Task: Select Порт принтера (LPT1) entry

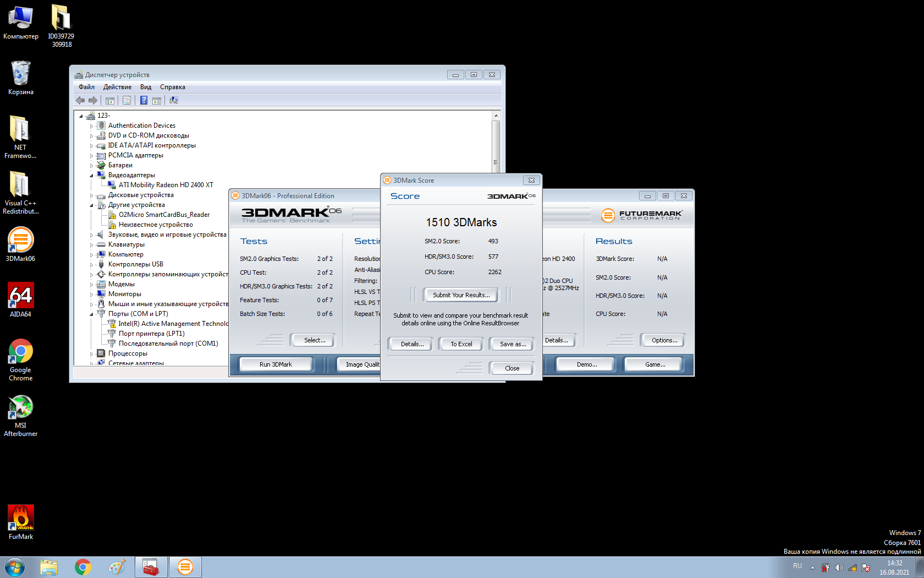Action: pyautogui.click(x=151, y=334)
